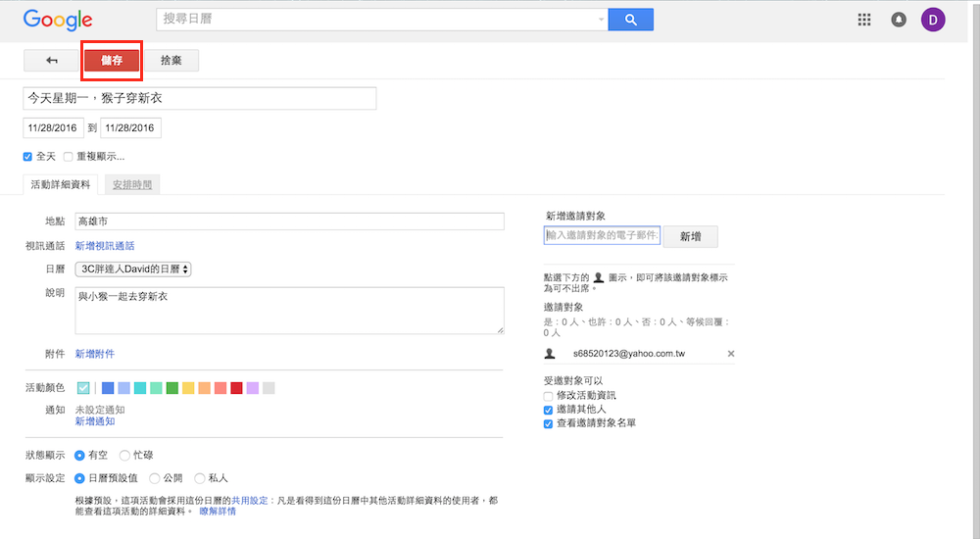Choose the red event color swatch
980x539 pixels.
236,388
